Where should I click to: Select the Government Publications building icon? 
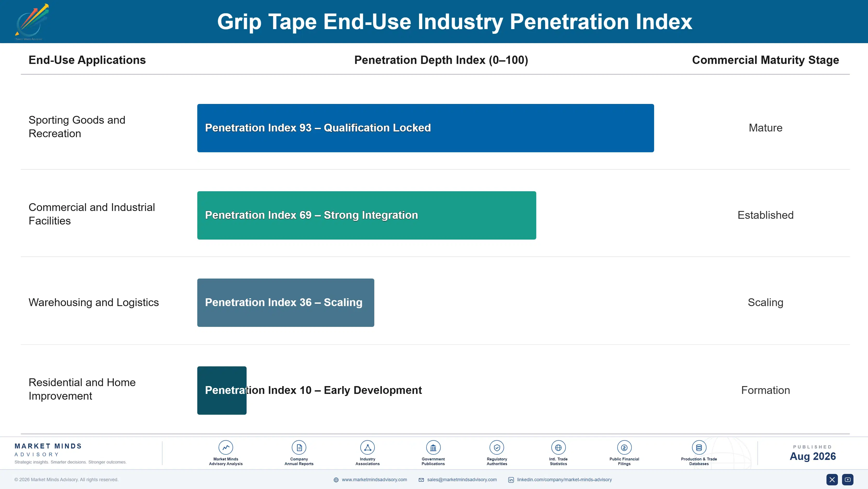(433, 447)
